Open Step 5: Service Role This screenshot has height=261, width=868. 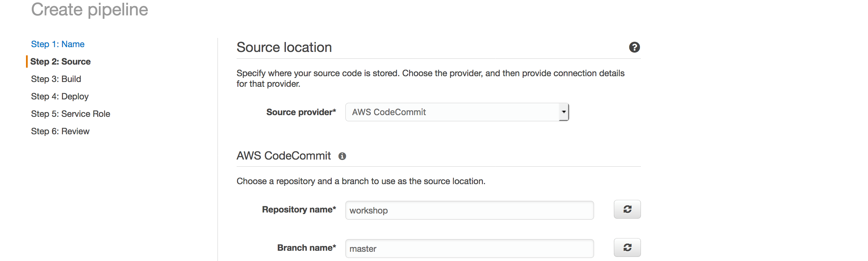[x=70, y=114]
